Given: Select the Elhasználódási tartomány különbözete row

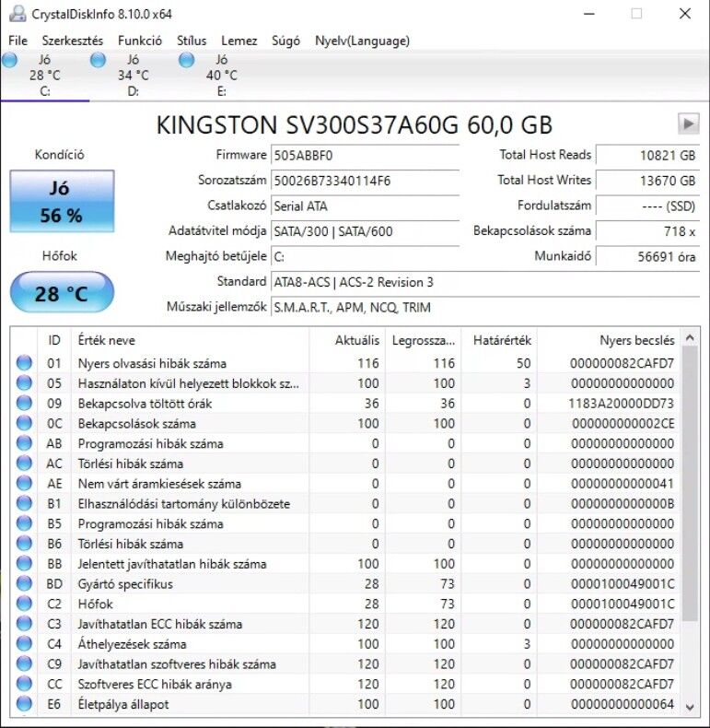Looking at the screenshot, I should [345, 503].
